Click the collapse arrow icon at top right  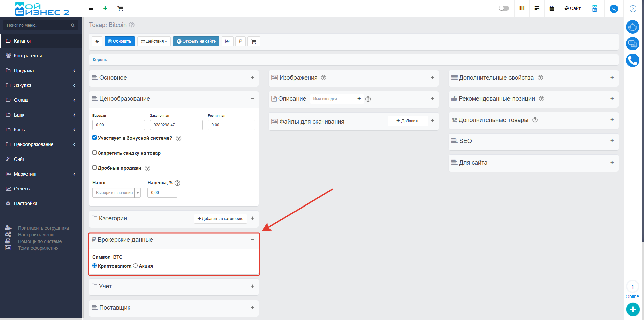pyautogui.click(x=633, y=9)
